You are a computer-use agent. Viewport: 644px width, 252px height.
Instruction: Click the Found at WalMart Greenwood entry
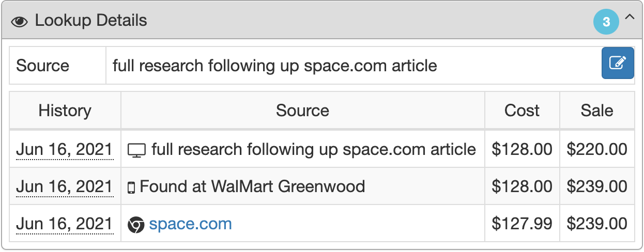coord(252,186)
